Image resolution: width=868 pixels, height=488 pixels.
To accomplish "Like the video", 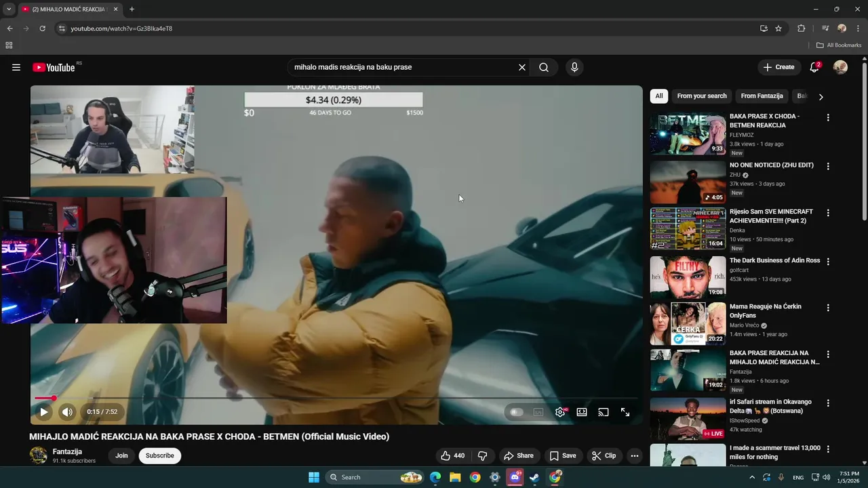I will [452, 455].
